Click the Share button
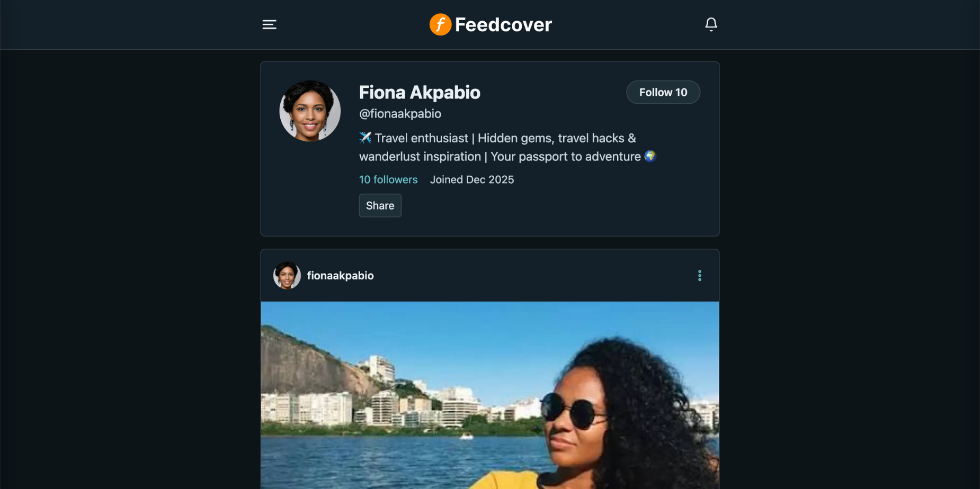980x489 pixels. (x=380, y=206)
